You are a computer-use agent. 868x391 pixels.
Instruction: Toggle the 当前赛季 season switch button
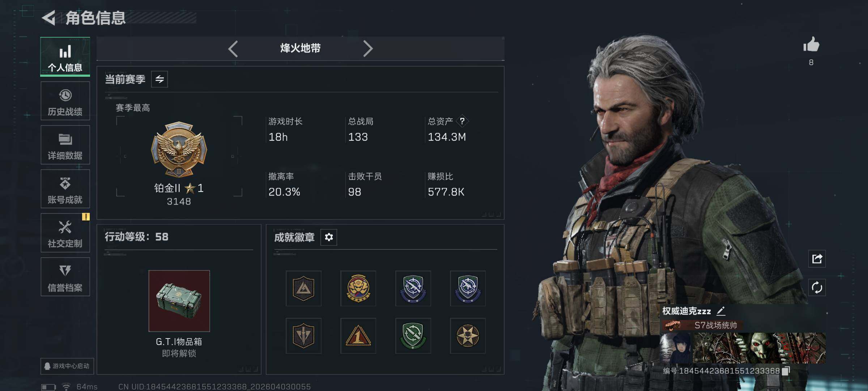[x=159, y=79]
